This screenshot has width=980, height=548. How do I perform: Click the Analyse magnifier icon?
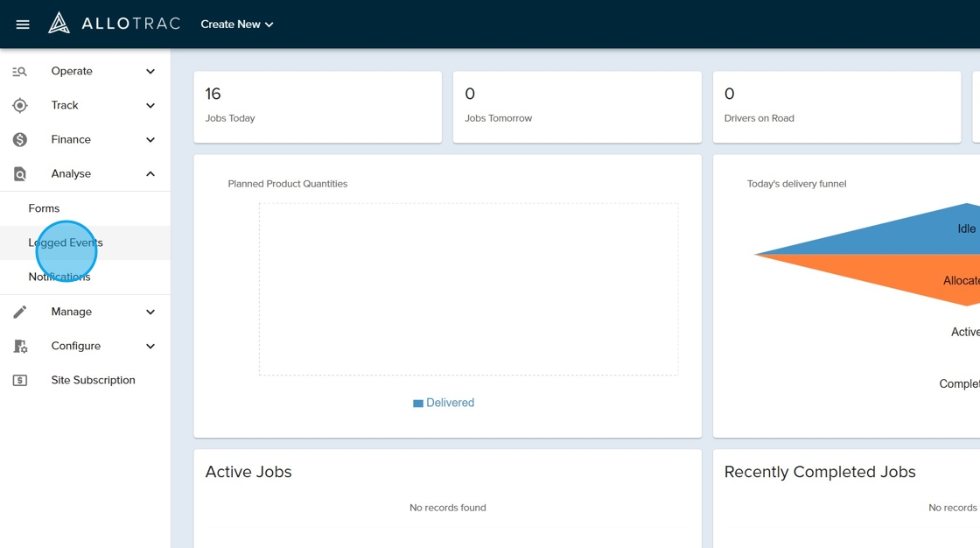coord(19,174)
